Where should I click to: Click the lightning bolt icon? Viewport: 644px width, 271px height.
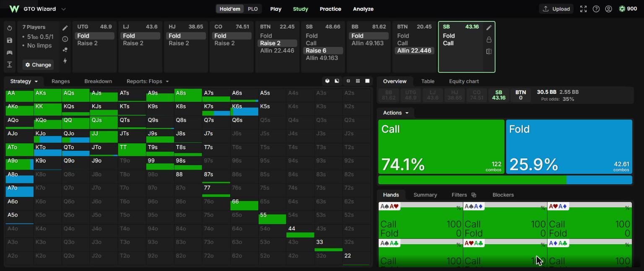[x=65, y=61]
